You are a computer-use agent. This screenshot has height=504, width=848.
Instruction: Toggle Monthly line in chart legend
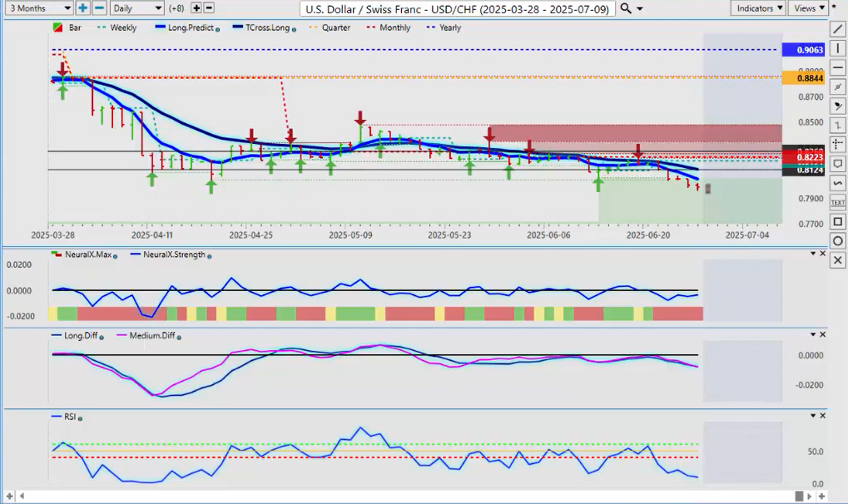coord(394,27)
